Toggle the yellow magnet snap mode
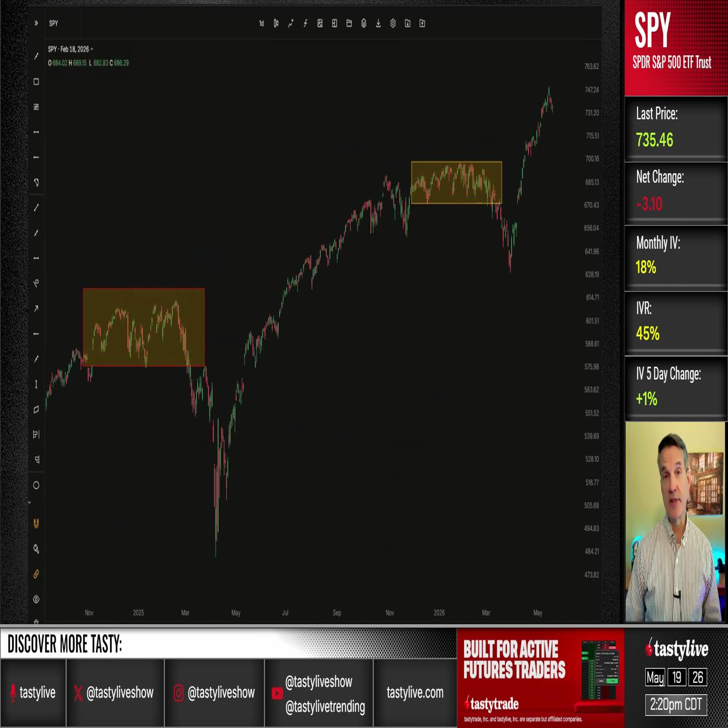 pos(36,523)
